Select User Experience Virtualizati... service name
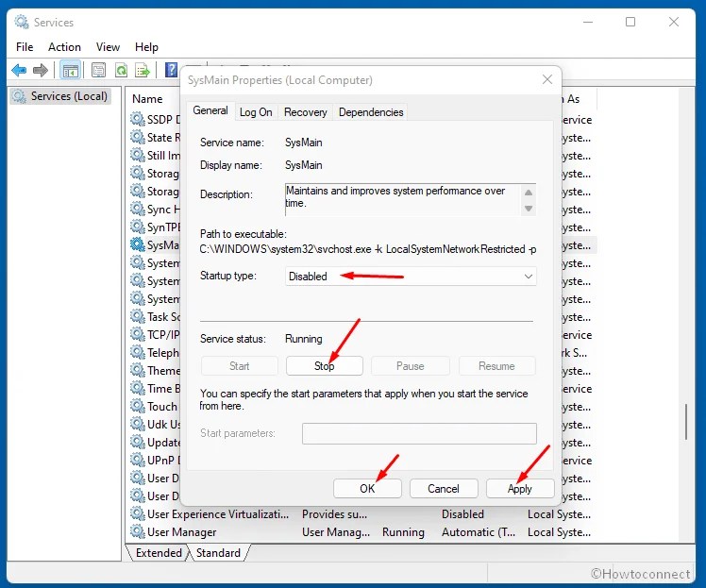 point(218,514)
